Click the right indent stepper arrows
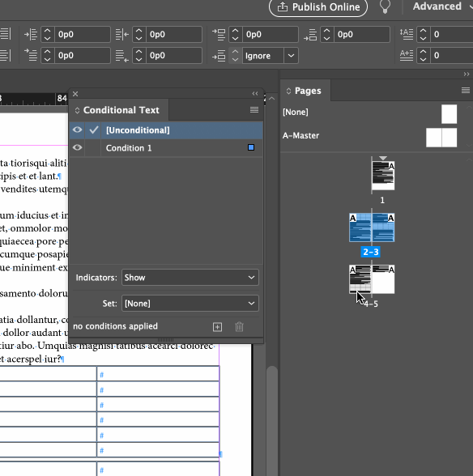The width and height of the screenshot is (473, 476). [x=138, y=34]
